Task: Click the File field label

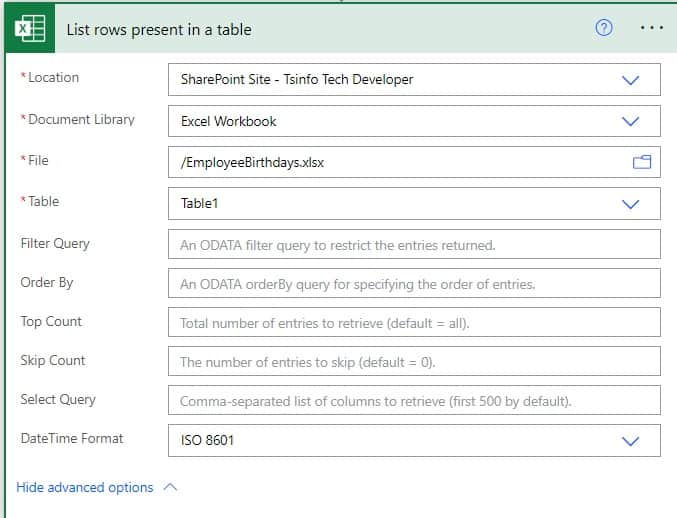Action: point(38,161)
